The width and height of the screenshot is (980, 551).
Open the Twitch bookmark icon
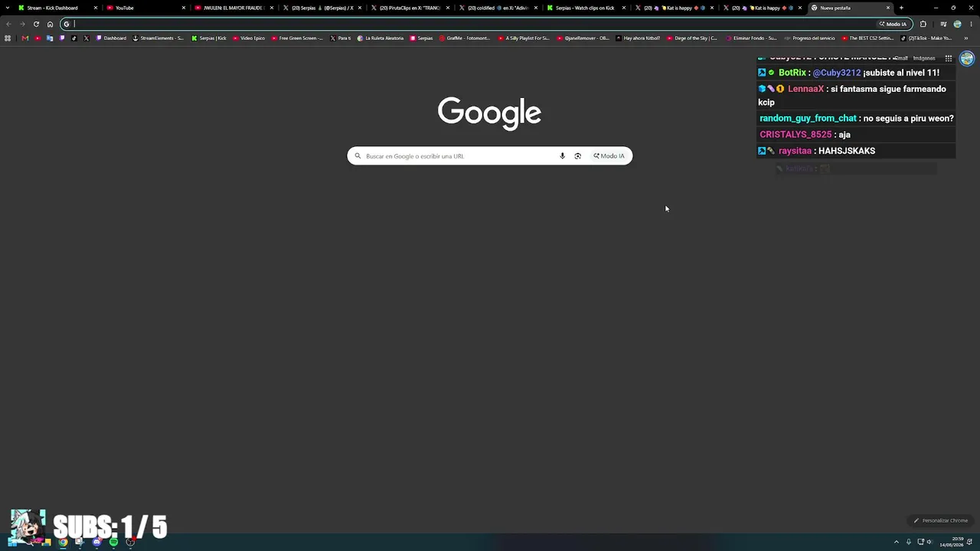[x=62, y=38]
